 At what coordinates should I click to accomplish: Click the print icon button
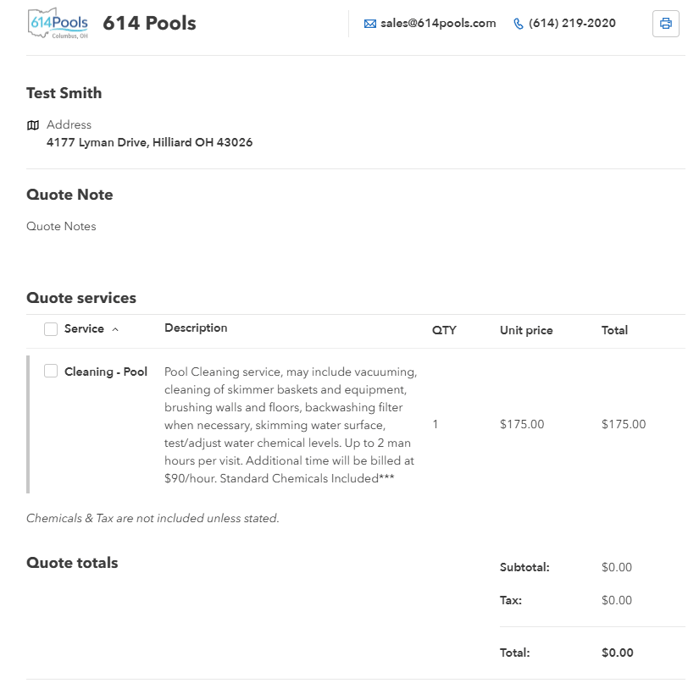coord(665,24)
